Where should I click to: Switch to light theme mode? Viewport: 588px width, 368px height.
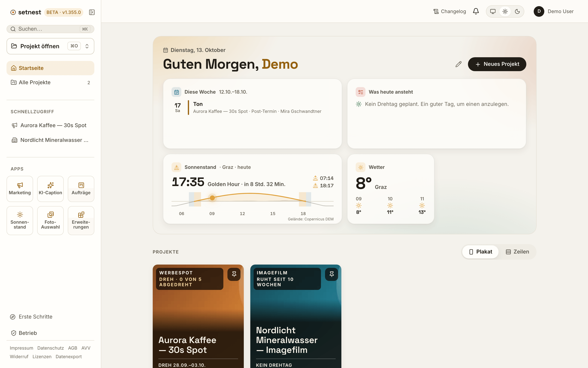pos(505,11)
